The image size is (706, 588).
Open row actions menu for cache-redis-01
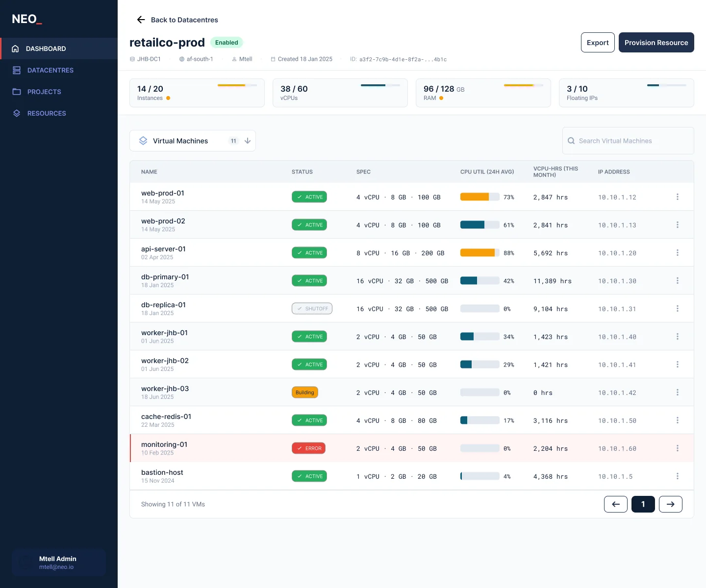point(678,420)
